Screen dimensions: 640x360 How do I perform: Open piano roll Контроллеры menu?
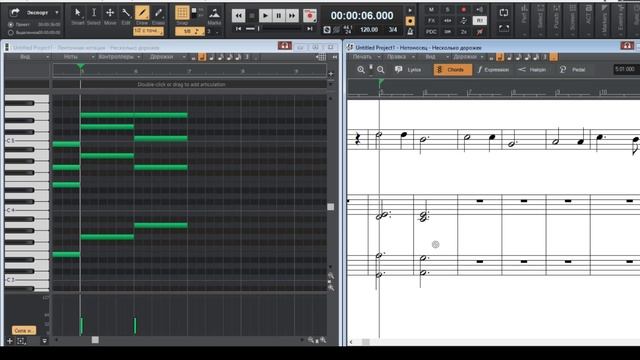point(116,57)
